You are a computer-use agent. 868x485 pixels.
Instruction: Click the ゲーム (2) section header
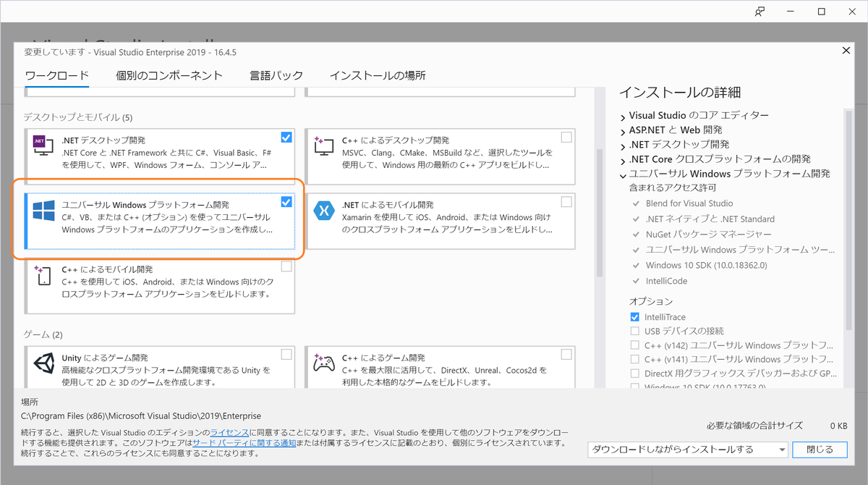click(43, 334)
